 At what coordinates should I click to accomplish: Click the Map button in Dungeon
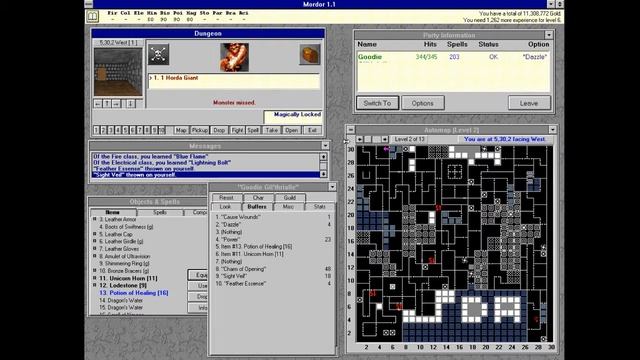pyautogui.click(x=181, y=130)
